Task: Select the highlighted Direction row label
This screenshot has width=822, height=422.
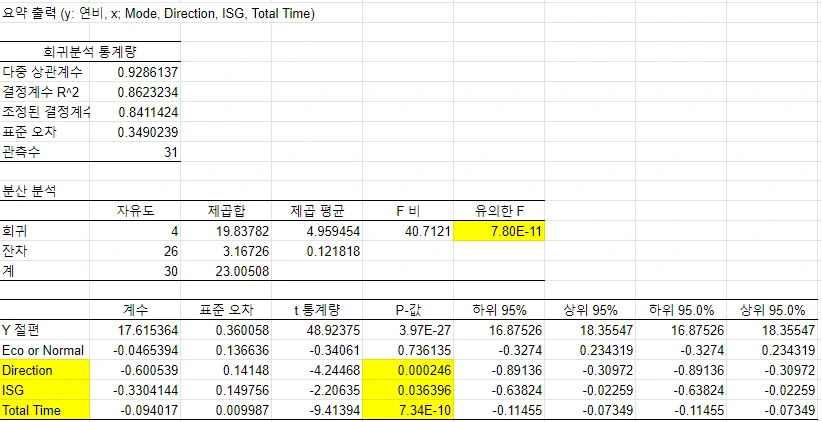Action: pos(45,371)
